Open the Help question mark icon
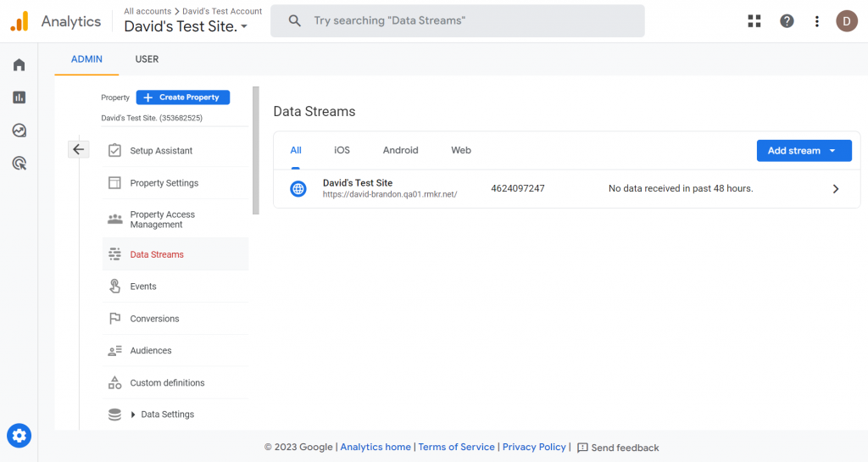868x462 pixels. coord(787,21)
